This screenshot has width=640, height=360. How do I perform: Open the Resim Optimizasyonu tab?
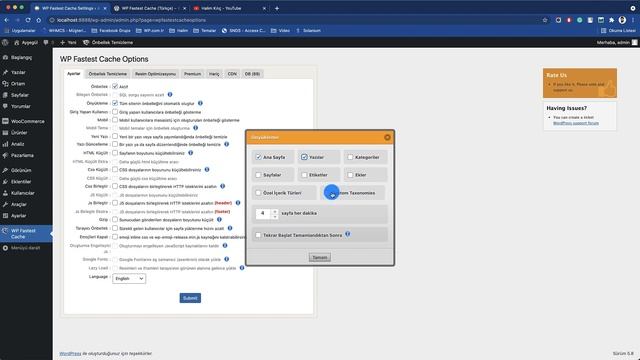155,74
